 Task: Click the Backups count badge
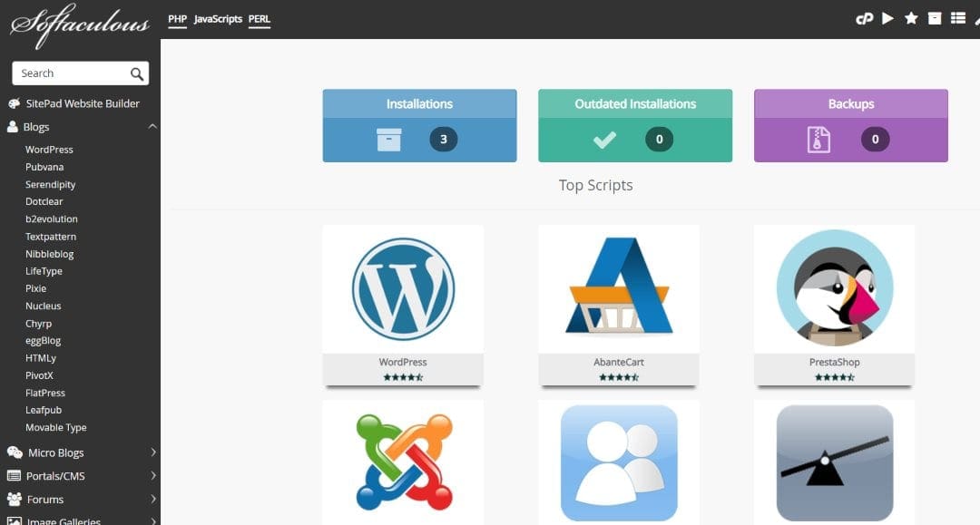[875, 140]
